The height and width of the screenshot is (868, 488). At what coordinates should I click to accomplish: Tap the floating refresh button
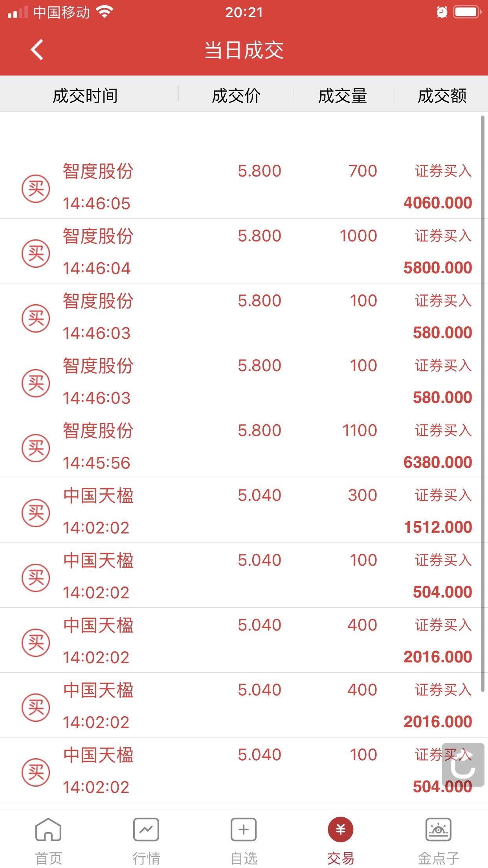463,765
